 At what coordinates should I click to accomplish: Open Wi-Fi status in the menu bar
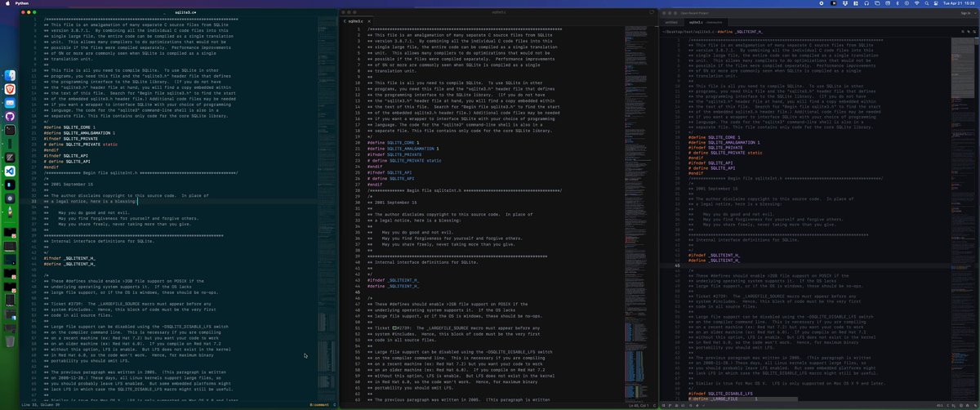[x=916, y=3]
